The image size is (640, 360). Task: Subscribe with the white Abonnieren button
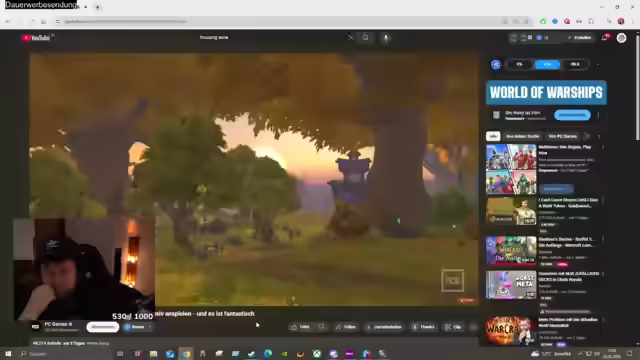pyautogui.click(x=103, y=327)
